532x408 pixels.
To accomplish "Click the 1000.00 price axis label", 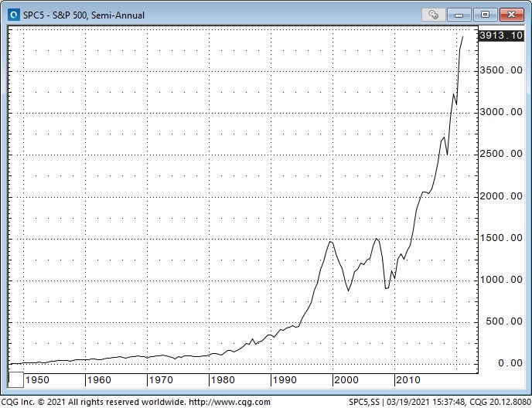I will coord(501,280).
